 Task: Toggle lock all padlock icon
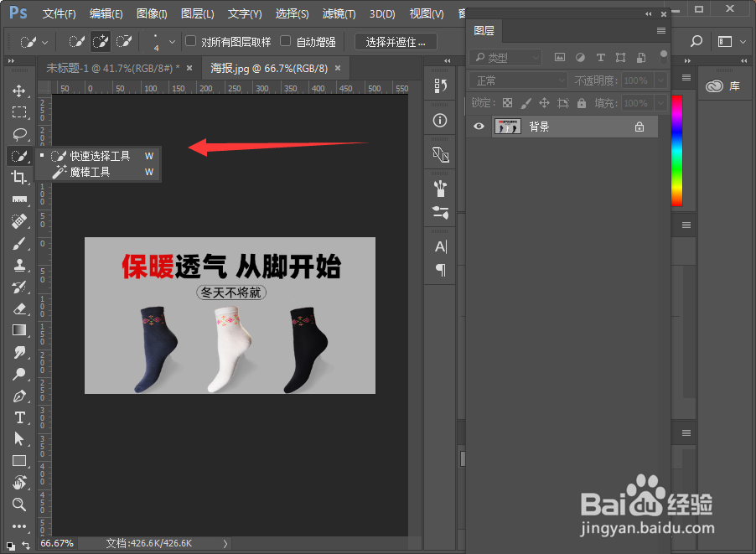click(582, 103)
